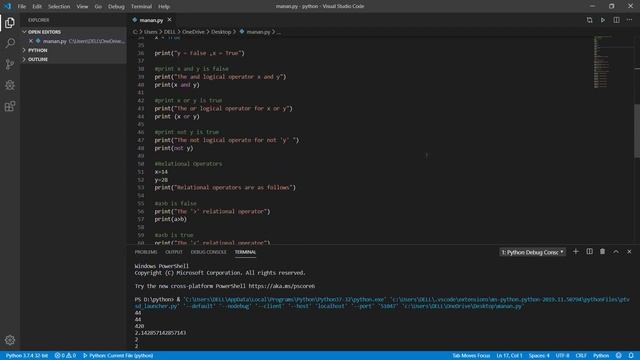Click Spaces: 4 indentation setting
The image size is (640, 360).
539,356
